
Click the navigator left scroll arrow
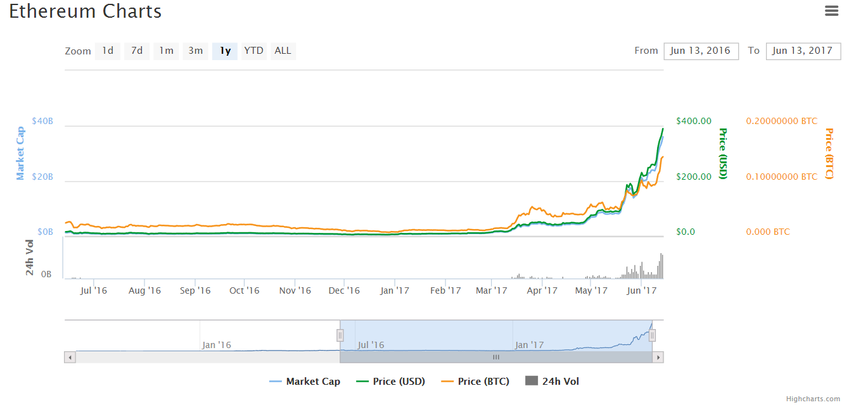70,357
